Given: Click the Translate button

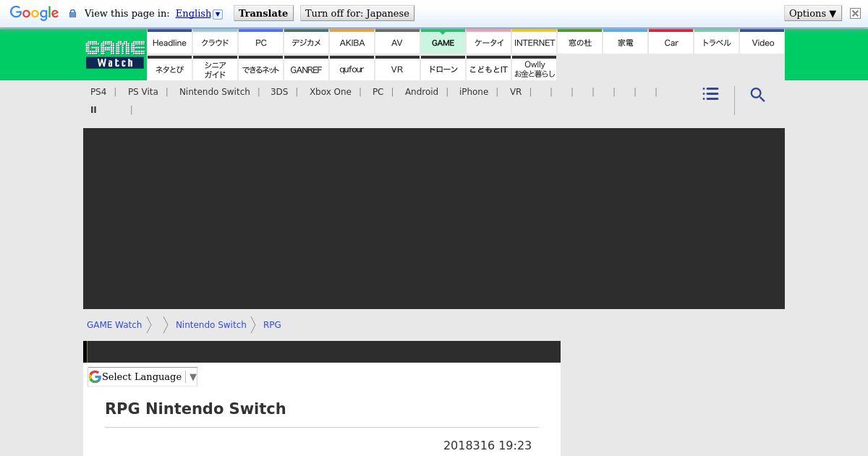Looking at the screenshot, I should pyautogui.click(x=263, y=13).
